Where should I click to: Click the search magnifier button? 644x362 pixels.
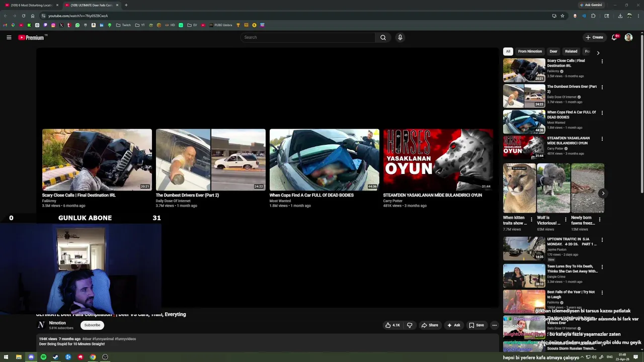click(x=383, y=37)
